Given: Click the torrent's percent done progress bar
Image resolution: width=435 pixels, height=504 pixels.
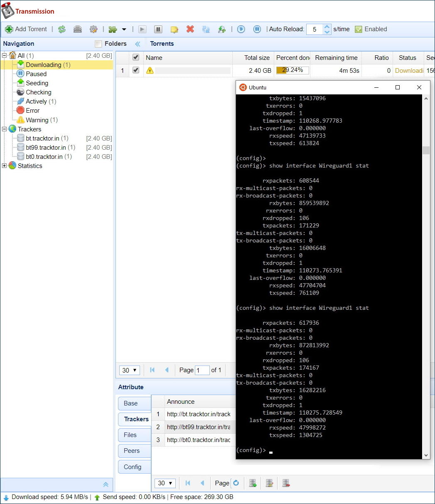Looking at the screenshot, I should click(x=292, y=70).
